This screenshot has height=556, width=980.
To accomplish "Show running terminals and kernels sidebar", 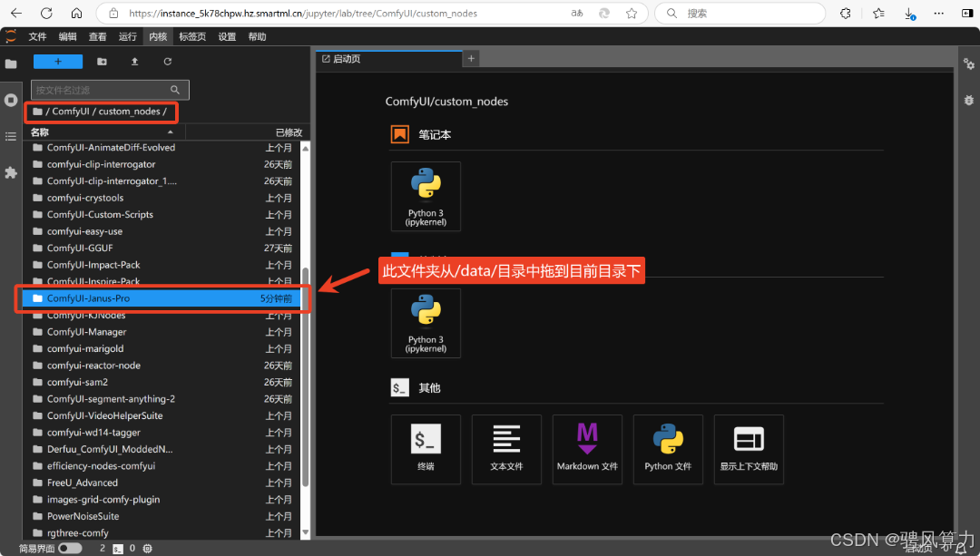I will point(11,100).
